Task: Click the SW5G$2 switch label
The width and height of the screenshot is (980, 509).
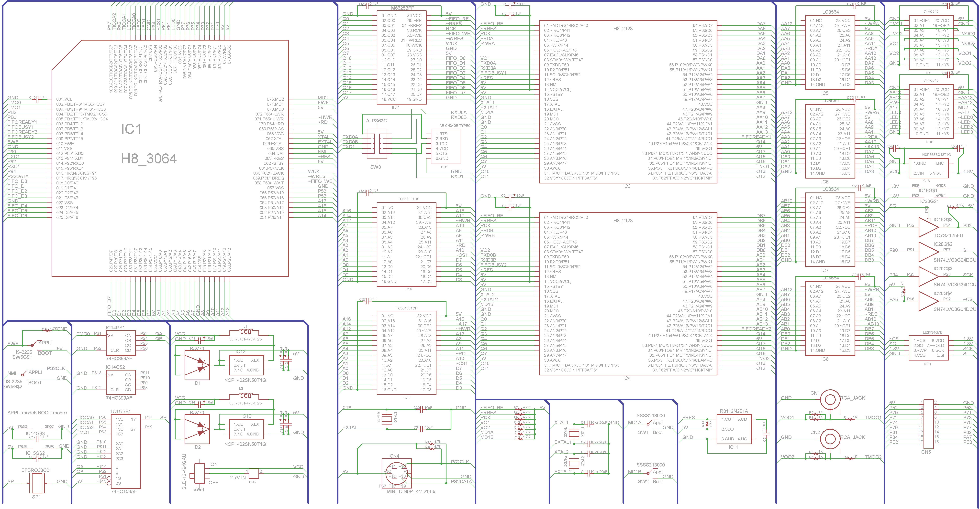Action: (12, 387)
